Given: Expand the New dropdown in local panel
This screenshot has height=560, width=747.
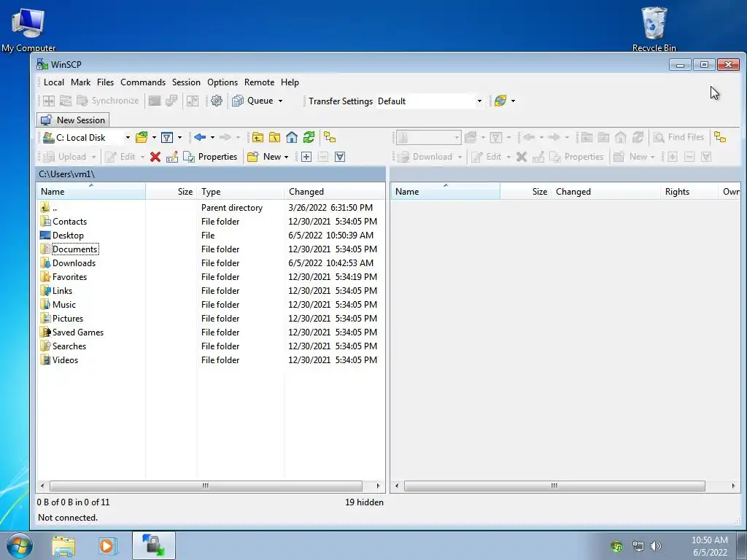Looking at the screenshot, I should 286,157.
